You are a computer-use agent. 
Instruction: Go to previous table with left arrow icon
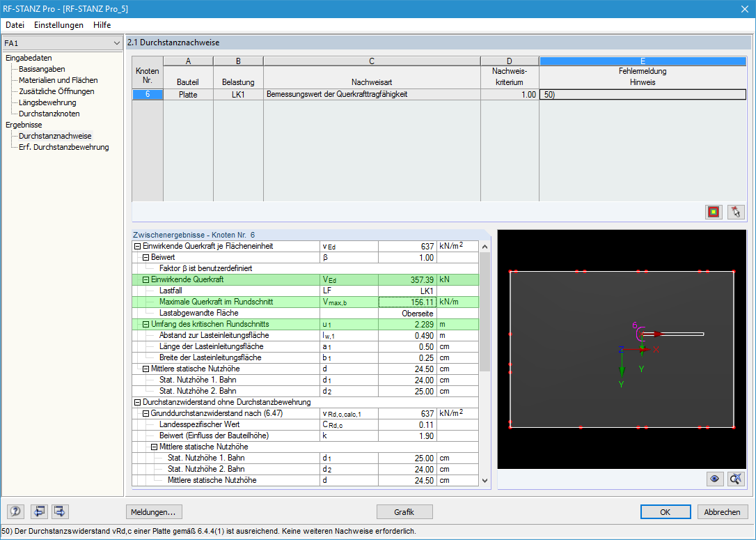click(x=38, y=511)
